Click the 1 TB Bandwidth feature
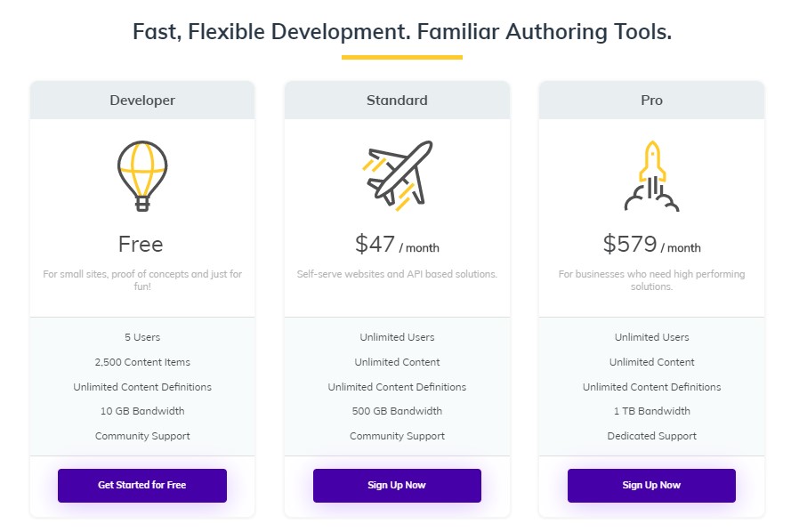 click(x=651, y=411)
